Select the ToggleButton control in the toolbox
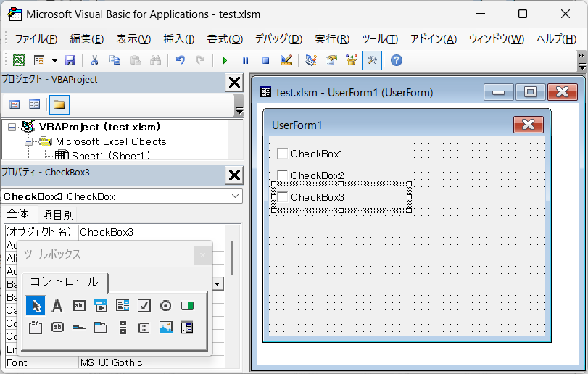 pos(187,306)
